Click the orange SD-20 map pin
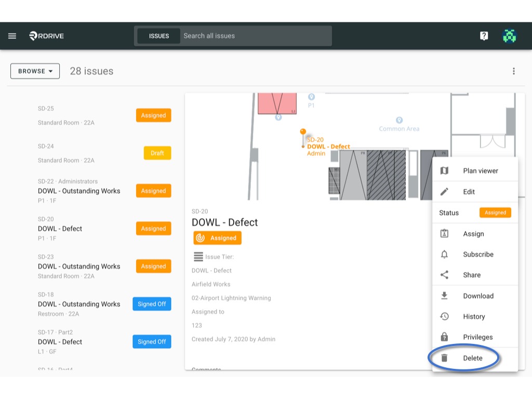The width and height of the screenshot is (532, 399). 303,131
